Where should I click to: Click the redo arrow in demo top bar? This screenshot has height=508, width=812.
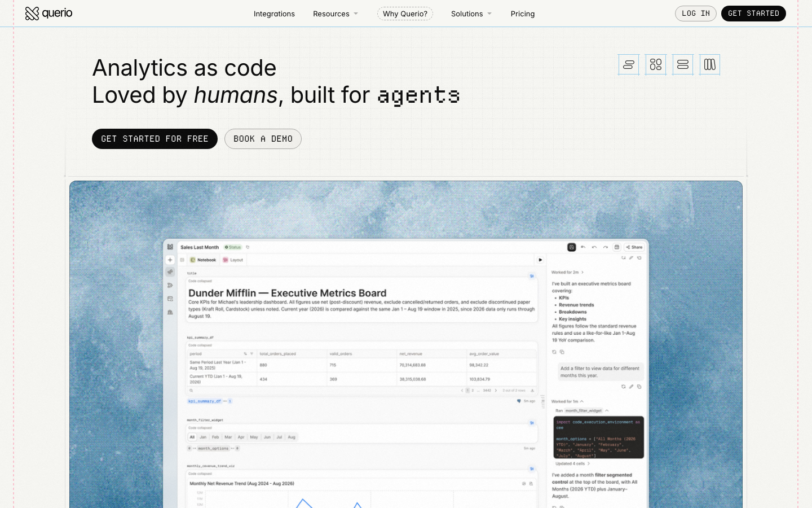click(606, 247)
